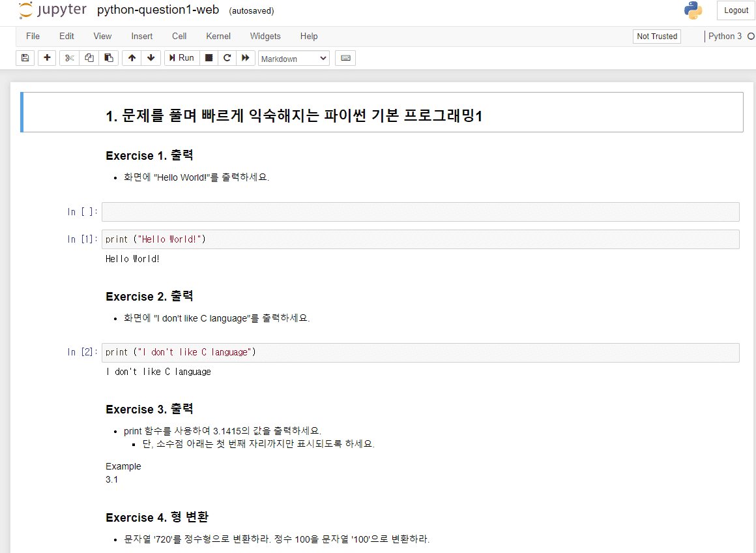Insert a cell below with plus icon

[x=47, y=58]
